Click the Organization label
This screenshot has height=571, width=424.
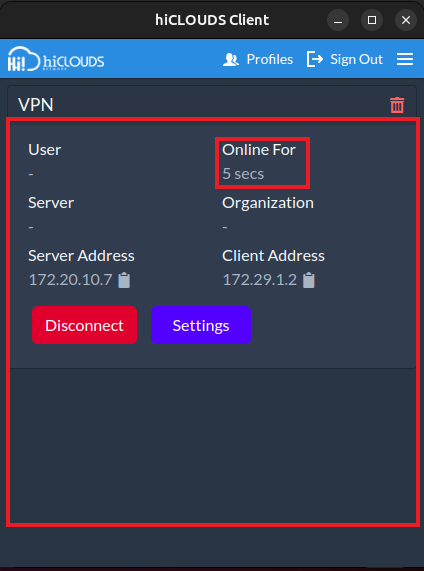point(268,203)
